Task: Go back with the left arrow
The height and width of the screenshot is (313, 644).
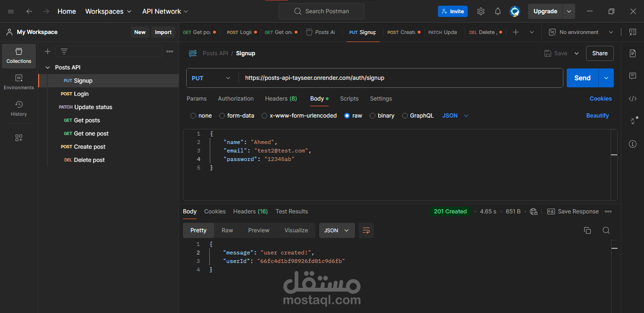Action: coord(29,11)
